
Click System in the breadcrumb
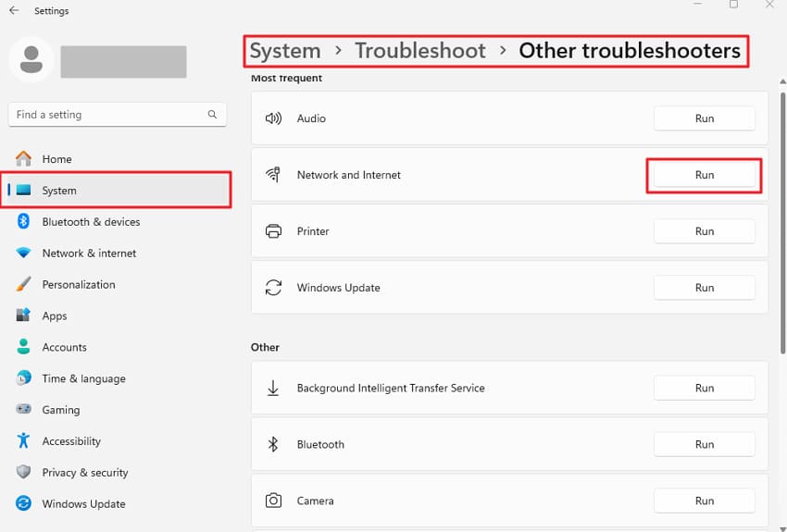pyautogui.click(x=285, y=51)
